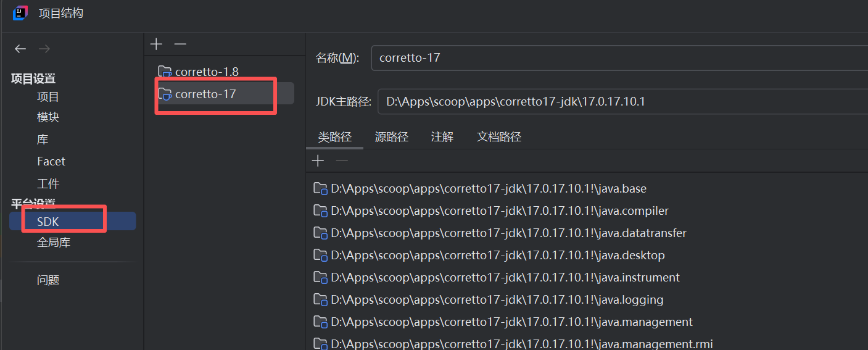
Task: Go forward with the right arrow
Action: pos(44,49)
